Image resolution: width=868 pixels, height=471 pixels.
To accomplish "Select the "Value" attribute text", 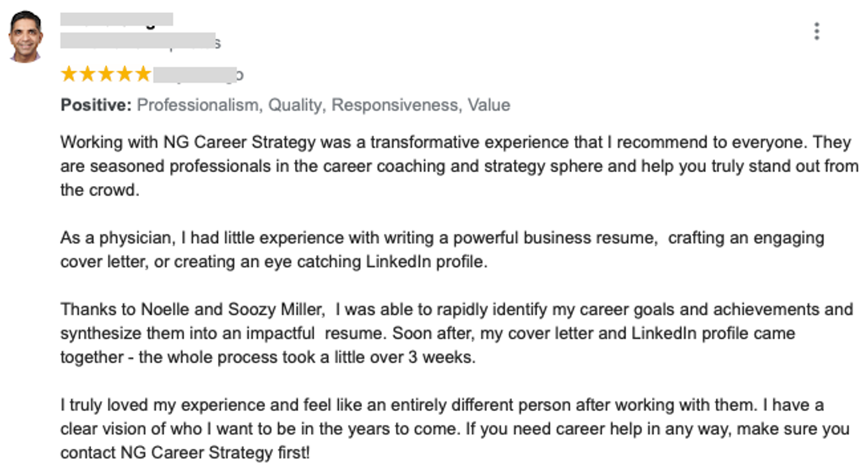I will tap(489, 105).
